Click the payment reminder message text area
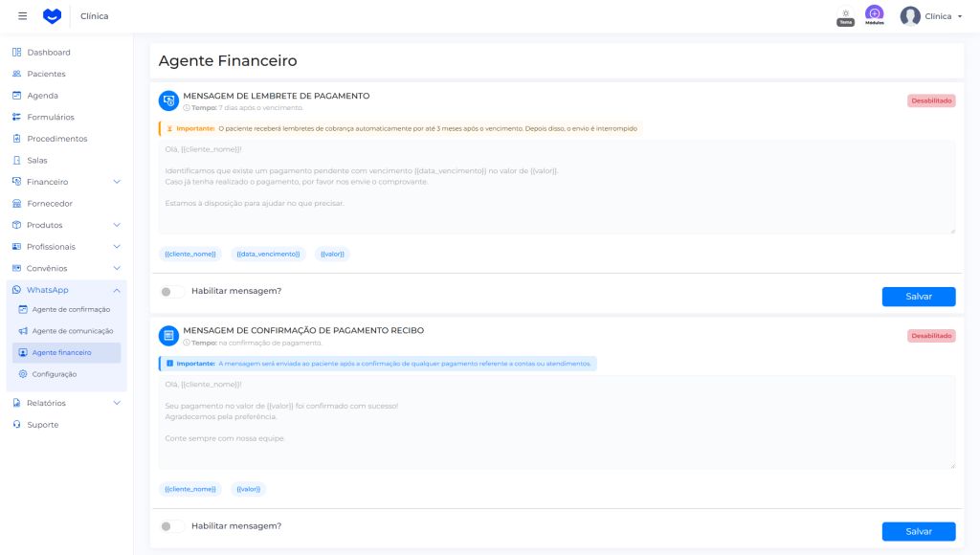The height and width of the screenshot is (555, 980). pyautogui.click(x=556, y=187)
